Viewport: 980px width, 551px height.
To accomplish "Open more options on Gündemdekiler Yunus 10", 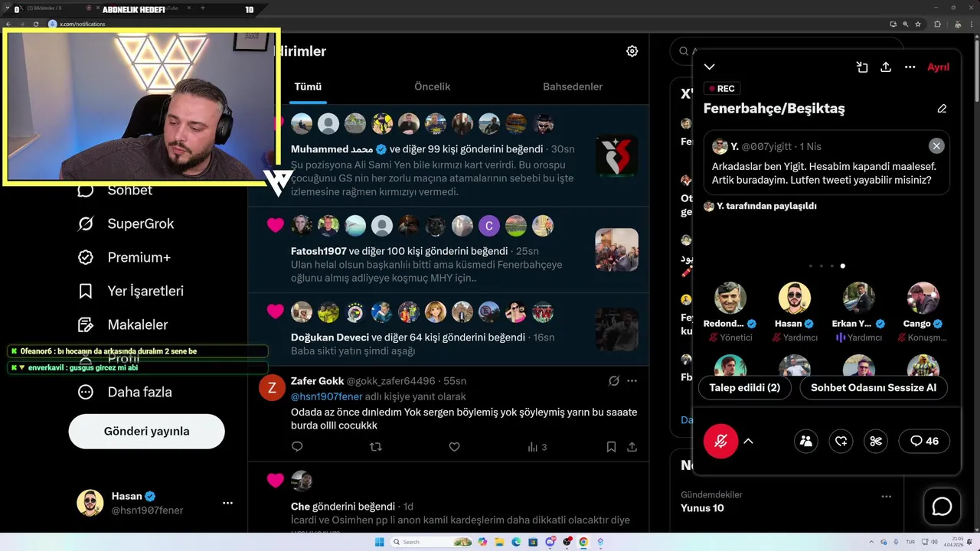I will 886,496.
